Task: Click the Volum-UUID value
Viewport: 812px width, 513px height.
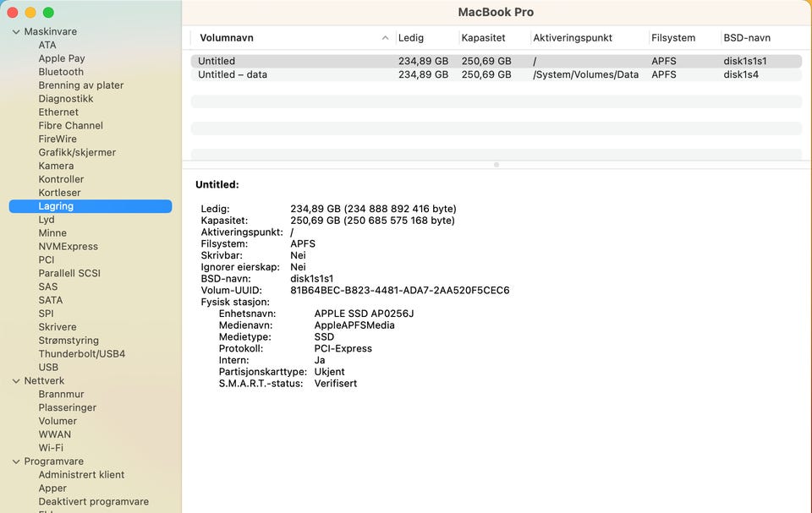Action: pyautogui.click(x=400, y=291)
